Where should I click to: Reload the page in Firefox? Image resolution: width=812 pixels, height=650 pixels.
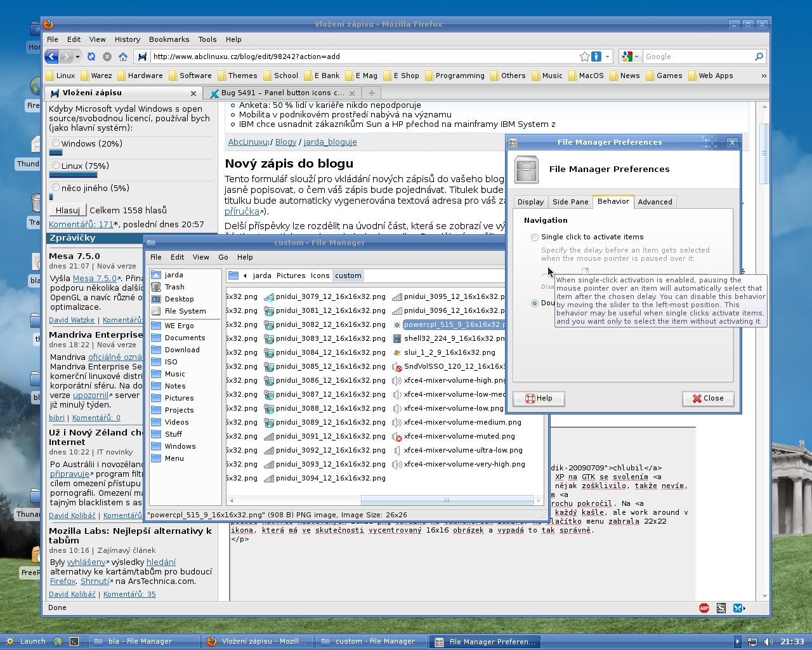pyautogui.click(x=91, y=56)
